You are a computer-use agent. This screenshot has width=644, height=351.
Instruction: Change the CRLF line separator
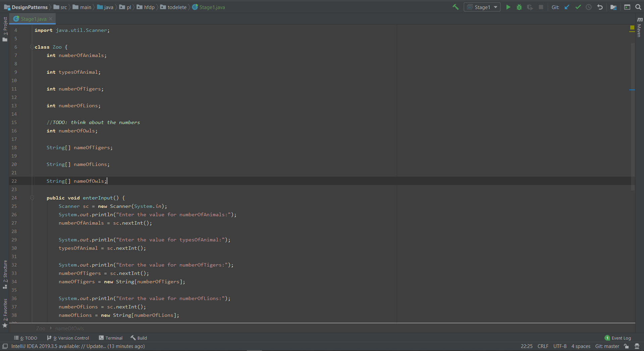(x=543, y=346)
